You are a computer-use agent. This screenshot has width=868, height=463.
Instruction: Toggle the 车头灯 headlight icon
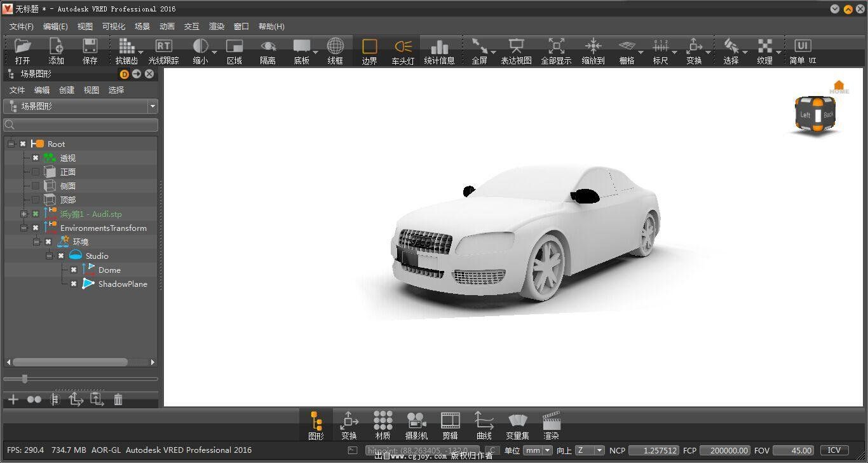click(403, 46)
